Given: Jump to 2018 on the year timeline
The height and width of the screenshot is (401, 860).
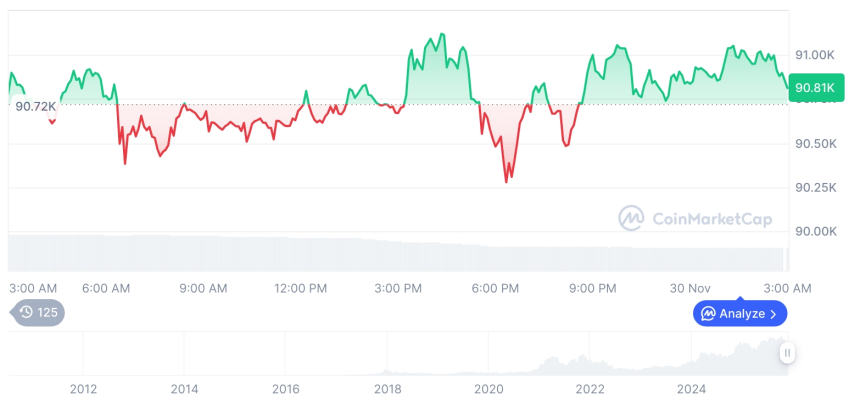Looking at the screenshot, I should coord(388,389).
